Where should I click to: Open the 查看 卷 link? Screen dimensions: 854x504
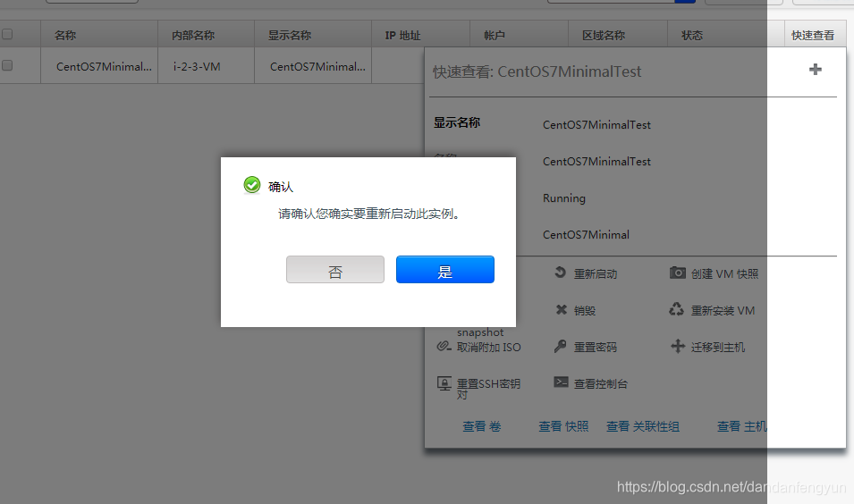point(481,426)
